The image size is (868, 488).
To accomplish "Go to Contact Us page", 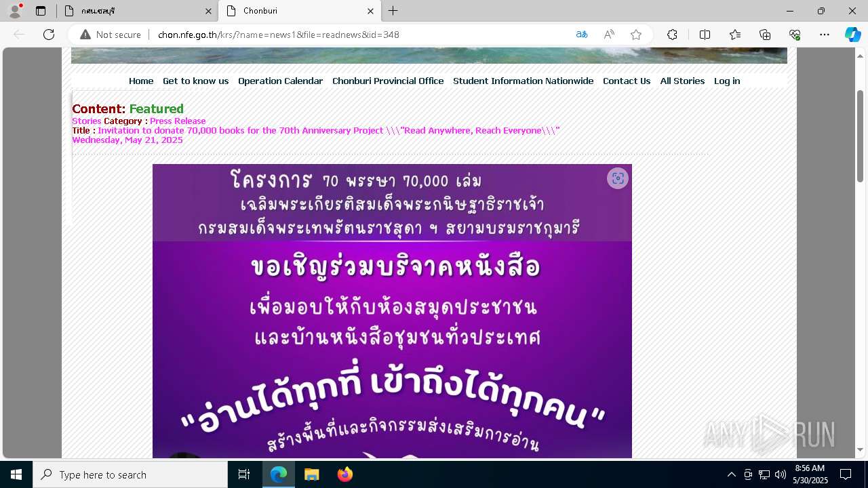I will coord(627,81).
